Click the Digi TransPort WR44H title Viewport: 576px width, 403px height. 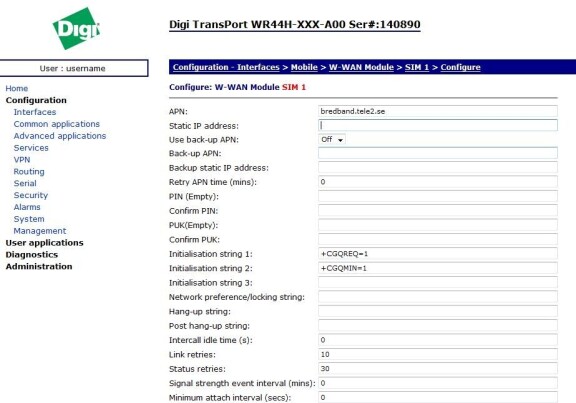(295, 25)
